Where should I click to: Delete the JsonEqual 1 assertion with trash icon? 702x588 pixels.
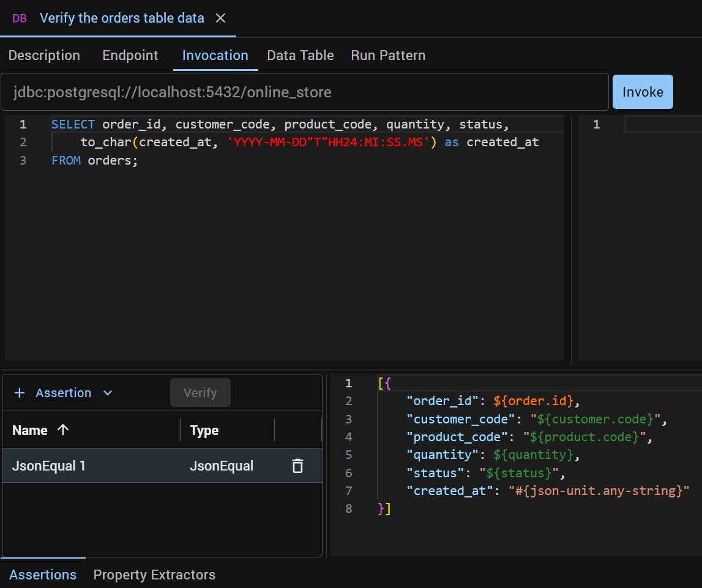pos(297,466)
